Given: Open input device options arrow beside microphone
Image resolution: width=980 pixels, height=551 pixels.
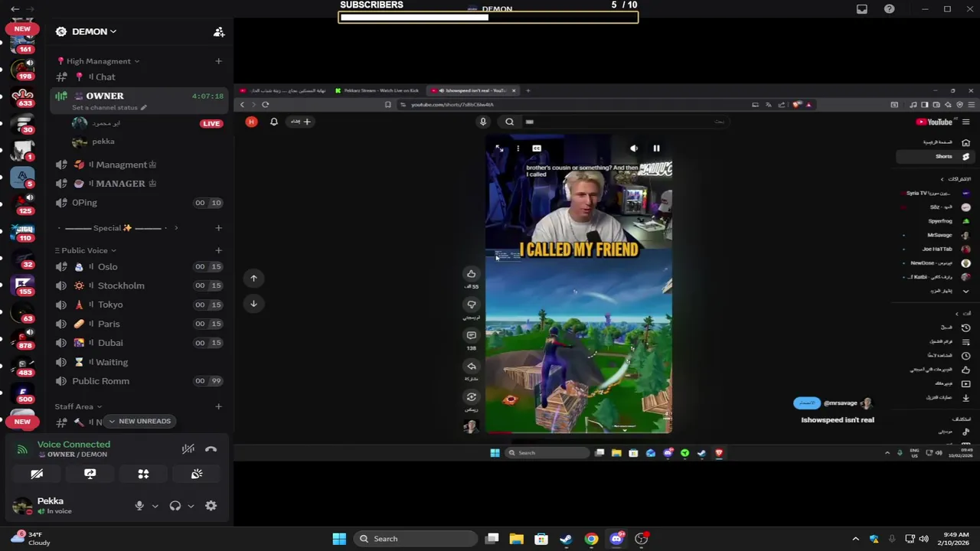Looking at the screenshot, I should (155, 506).
